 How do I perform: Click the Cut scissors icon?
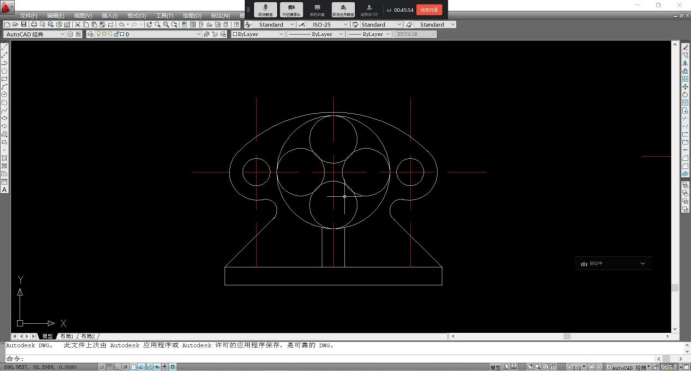(x=78, y=25)
